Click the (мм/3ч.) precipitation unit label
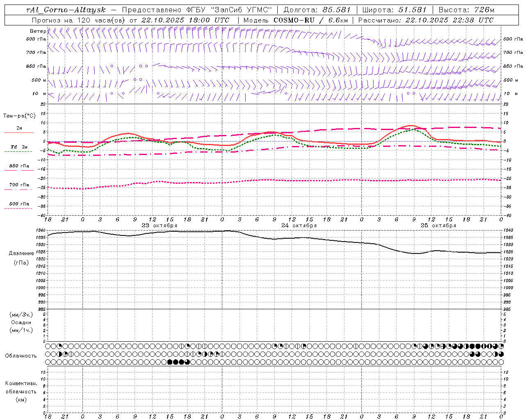This screenshot has width=525, height=420. click(21, 315)
